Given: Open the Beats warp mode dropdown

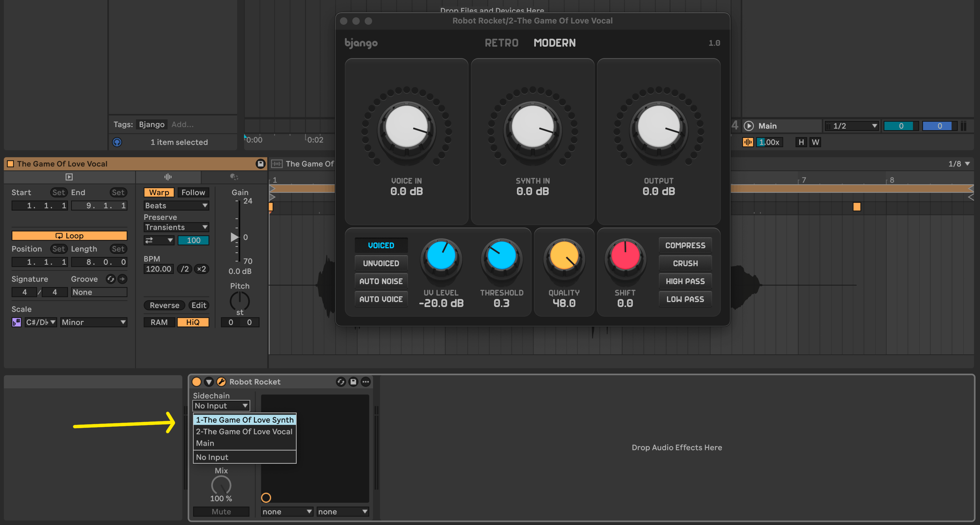Looking at the screenshot, I should pyautogui.click(x=176, y=206).
